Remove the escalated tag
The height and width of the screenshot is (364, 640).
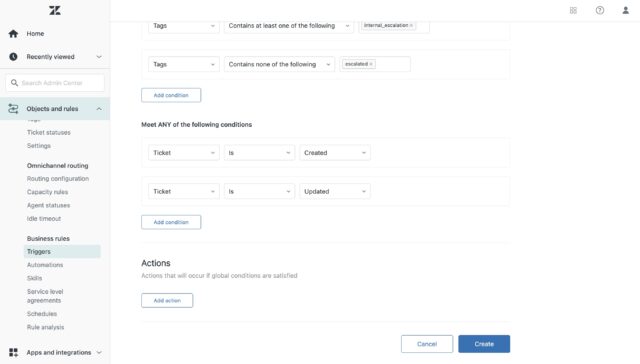pyautogui.click(x=371, y=64)
